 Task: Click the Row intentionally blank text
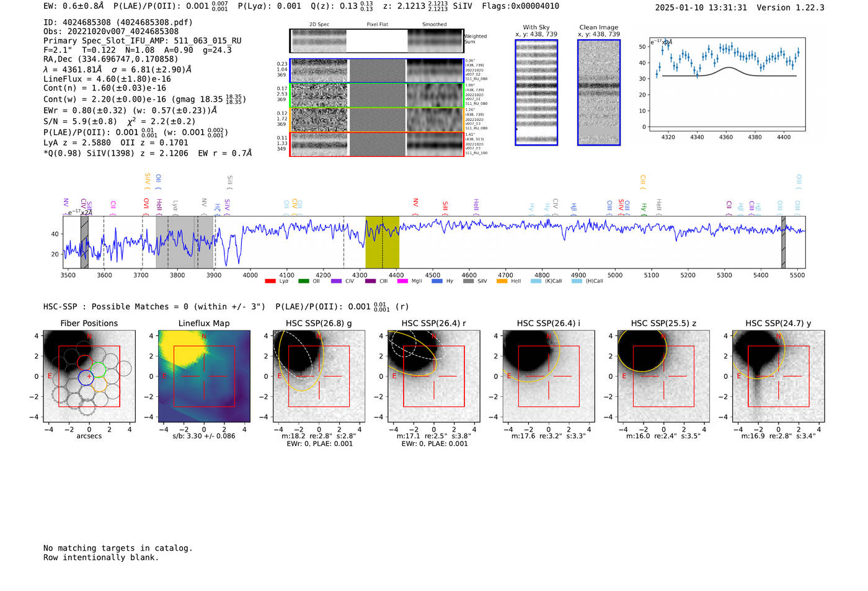click(x=101, y=558)
